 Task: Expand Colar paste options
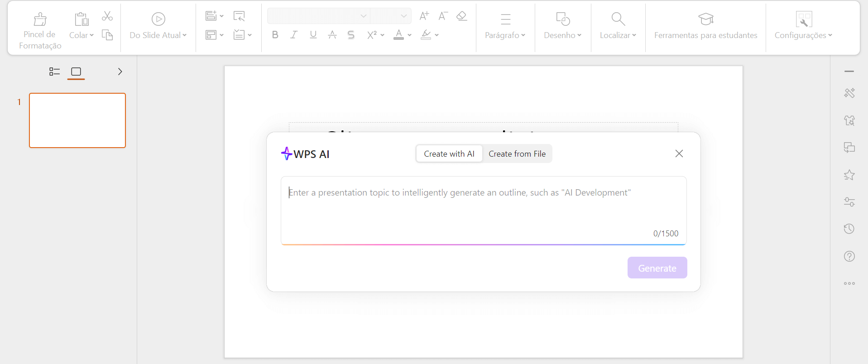pyautogui.click(x=91, y=35)
